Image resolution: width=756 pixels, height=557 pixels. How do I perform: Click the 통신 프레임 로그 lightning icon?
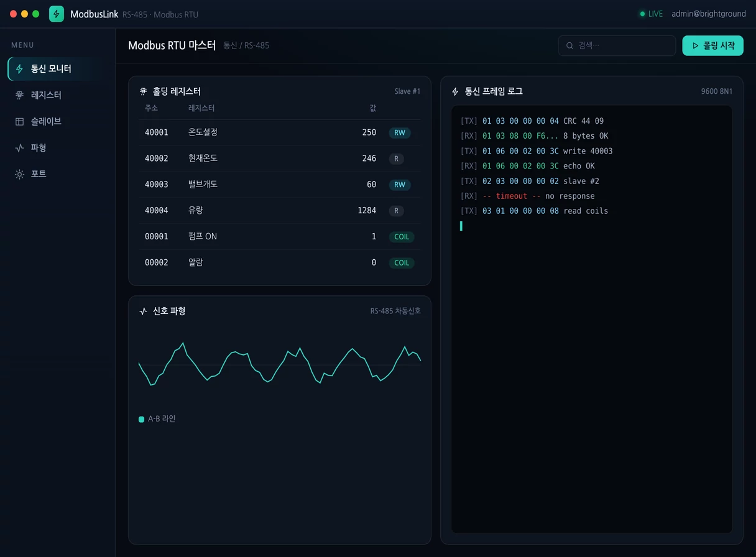coord(456,91)
